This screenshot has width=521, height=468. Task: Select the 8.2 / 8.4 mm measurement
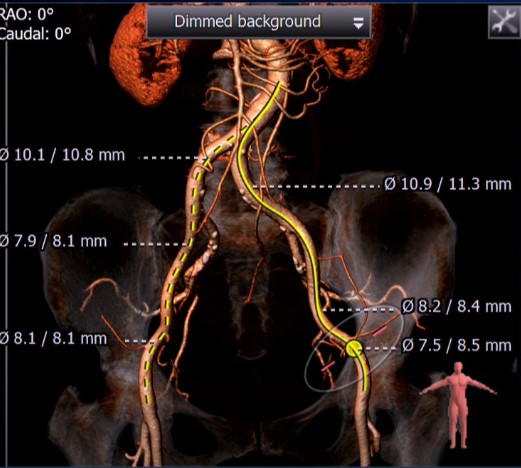[x=456, y=306]
